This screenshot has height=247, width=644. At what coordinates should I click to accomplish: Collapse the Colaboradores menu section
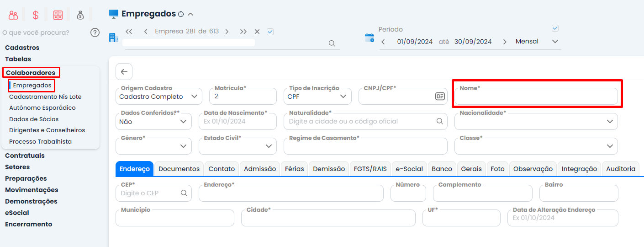31,73
